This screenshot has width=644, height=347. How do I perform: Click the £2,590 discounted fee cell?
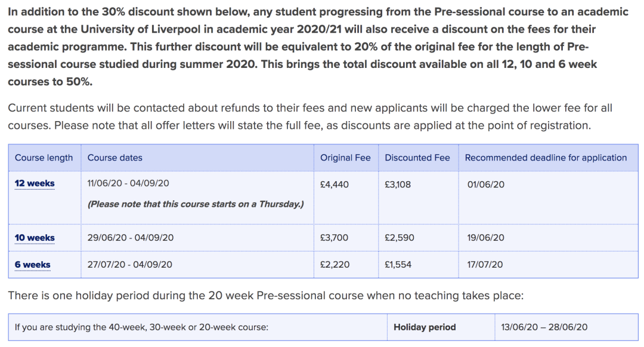(400, 238)
